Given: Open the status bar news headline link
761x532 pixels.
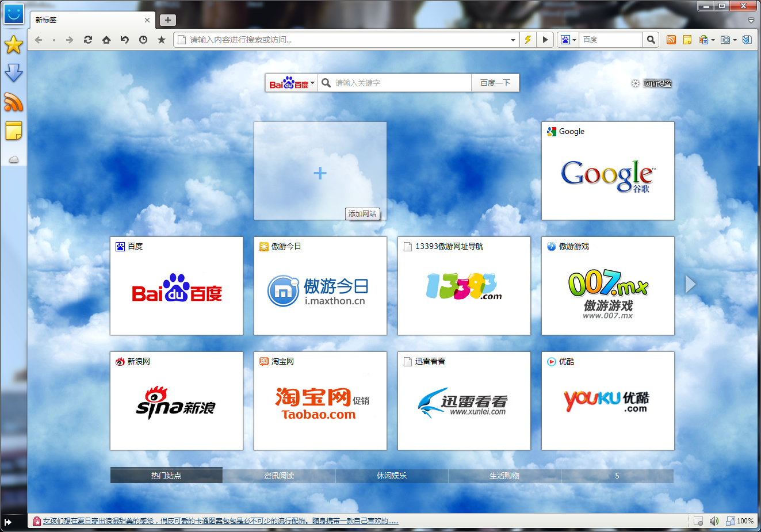Looking at the screenshot, I should tap(221, 521).
